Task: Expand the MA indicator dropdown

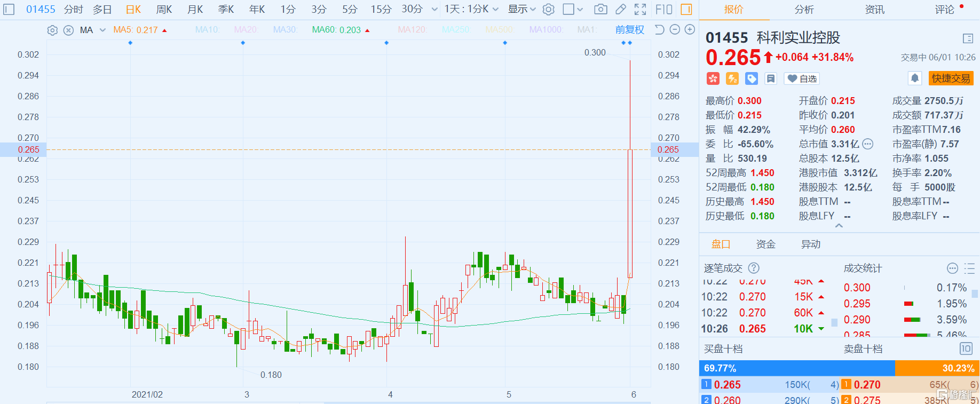Action: [x=102, y=30]
